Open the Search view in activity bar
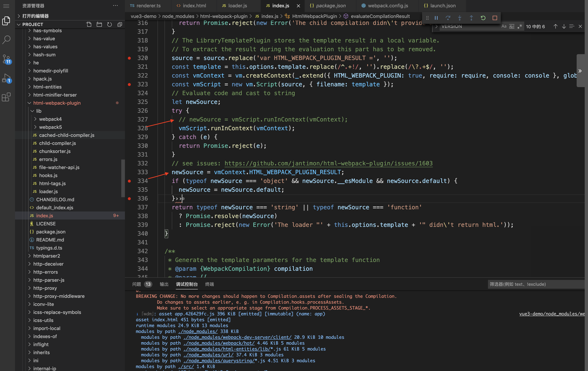The height and width of the screenshot is (371, 588). point(6,40)
